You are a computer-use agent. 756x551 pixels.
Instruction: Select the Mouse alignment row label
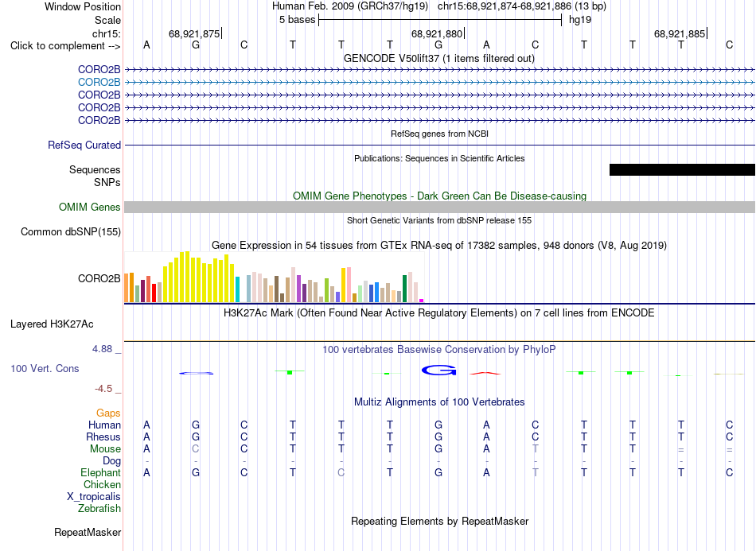coord(105,449)
